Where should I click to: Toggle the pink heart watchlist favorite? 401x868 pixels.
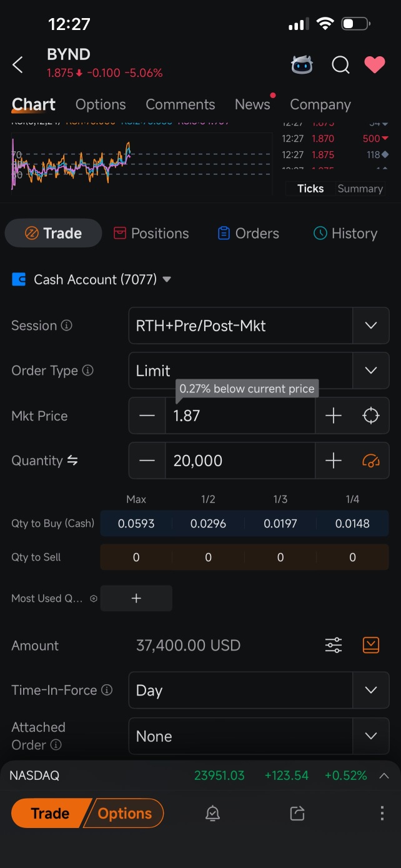point(375,64)
